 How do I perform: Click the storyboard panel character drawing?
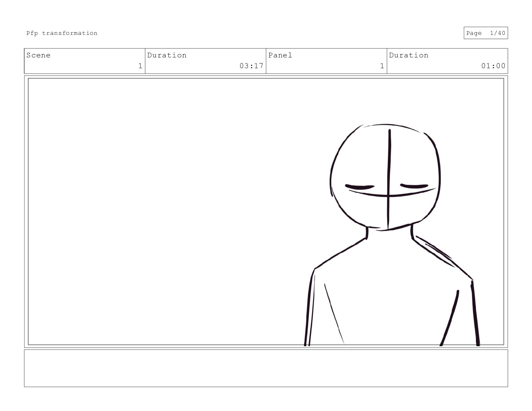pos(392,235)
